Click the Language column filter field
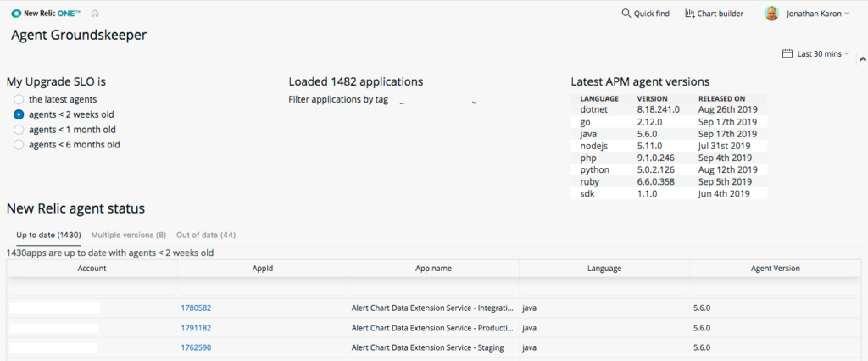The image size is (868, 361). tap(604, 287)
